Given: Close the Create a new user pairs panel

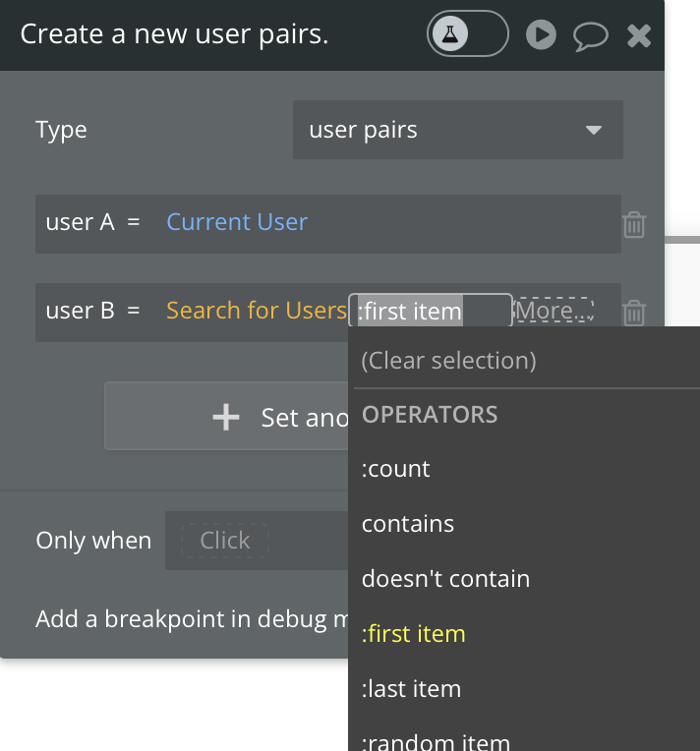Looking at the screenshot, I should pos(639,36).
